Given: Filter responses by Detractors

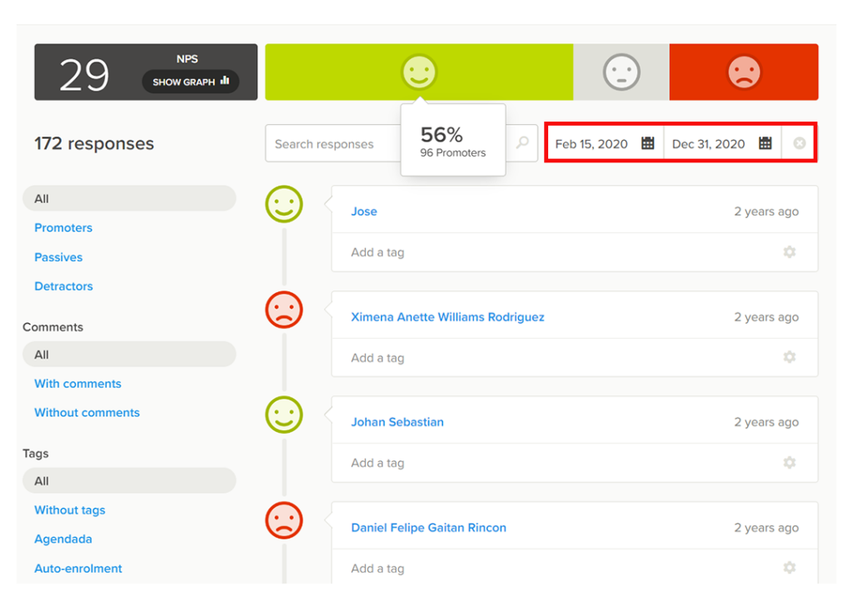Looking at the screenshot, I should [x=63, y=286].
